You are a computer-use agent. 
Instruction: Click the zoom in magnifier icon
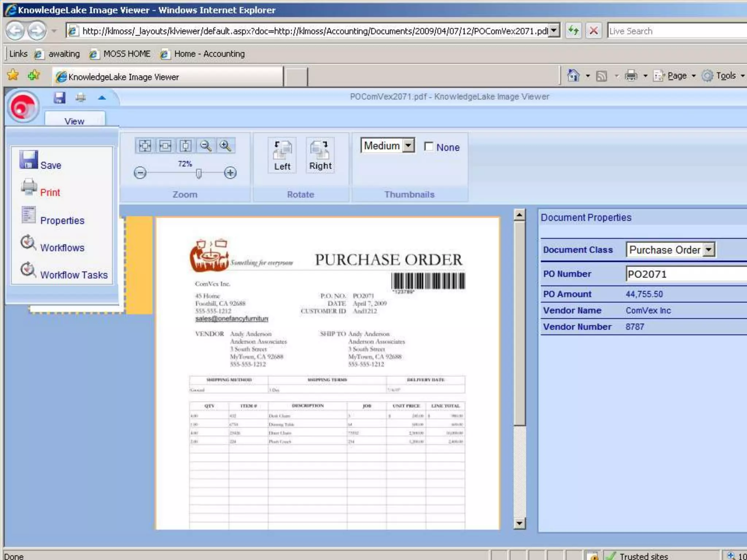[x=225, y=146]
